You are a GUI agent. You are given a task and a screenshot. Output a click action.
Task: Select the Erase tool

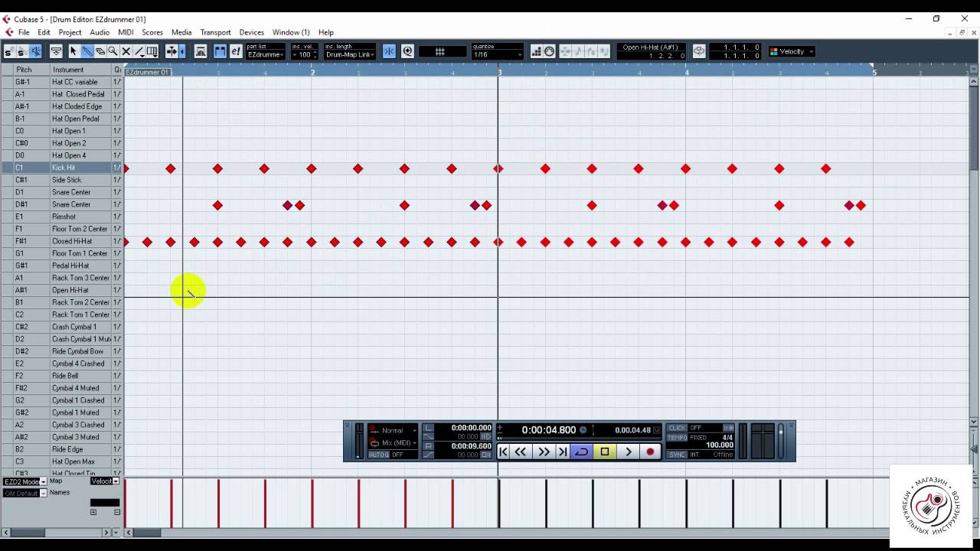click(x=100, y=51)
